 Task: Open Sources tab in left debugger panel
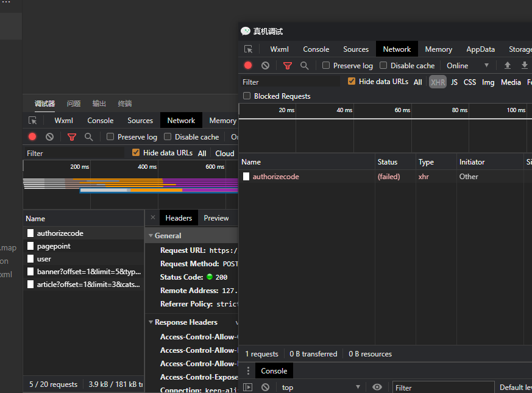pyautogui.click(x=140, y=121)
